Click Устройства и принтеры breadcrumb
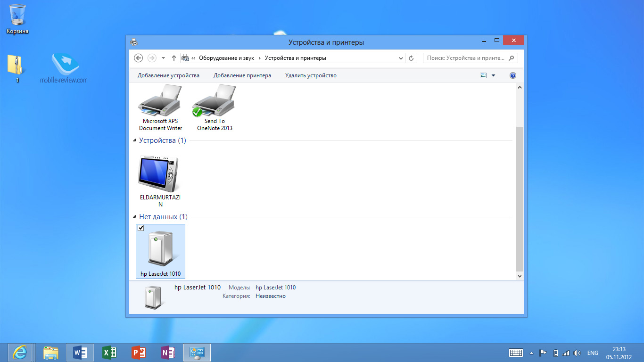 click(296, 58)
